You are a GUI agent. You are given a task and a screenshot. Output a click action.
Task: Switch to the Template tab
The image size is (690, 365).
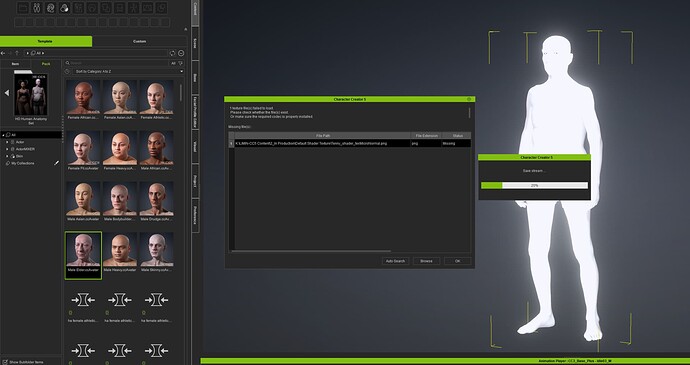point(46,41)
